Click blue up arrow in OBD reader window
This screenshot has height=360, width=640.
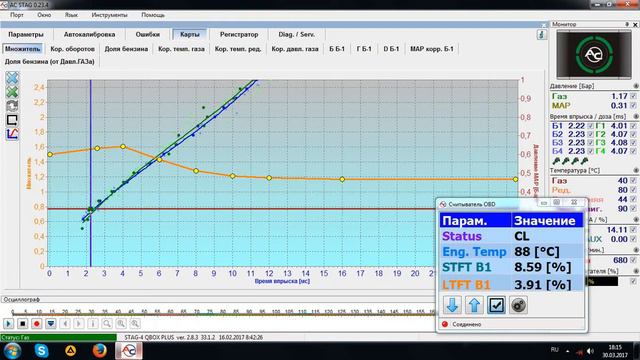(474, 305)
